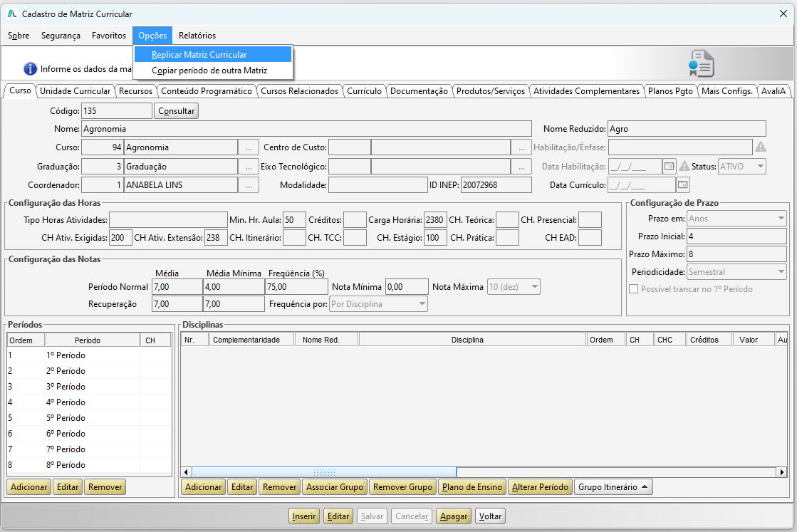The image size is (797, 532).
Task: Click the Apagar button
Action: [454, 516]
